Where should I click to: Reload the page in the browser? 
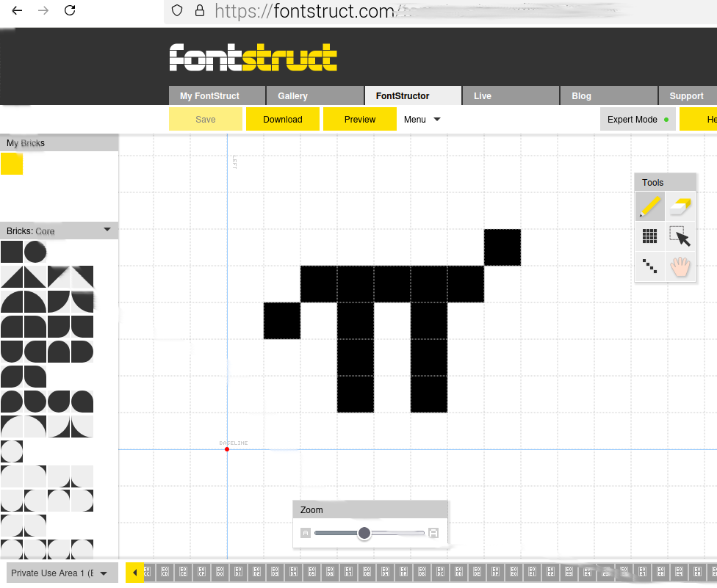pos(70,10)
